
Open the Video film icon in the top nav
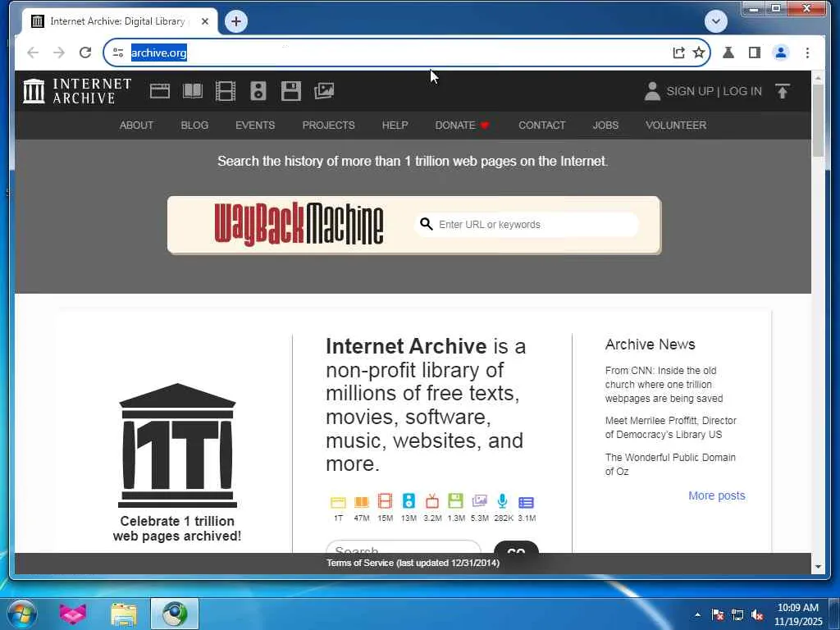(226, 91)
